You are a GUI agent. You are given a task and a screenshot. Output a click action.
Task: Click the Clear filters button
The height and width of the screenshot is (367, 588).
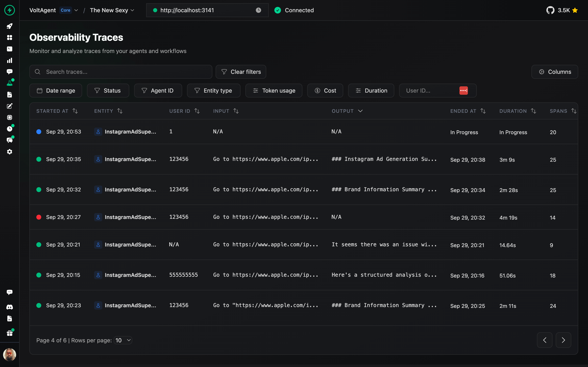pos(241,72)
